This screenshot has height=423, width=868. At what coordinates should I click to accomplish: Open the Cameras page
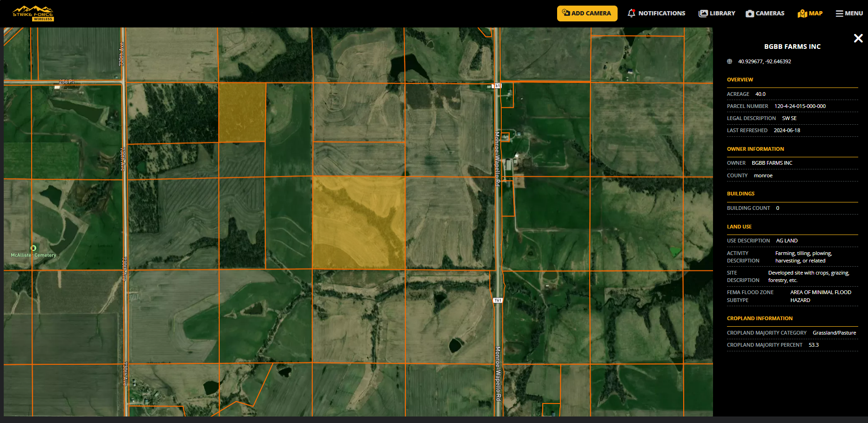click(765, 13)
